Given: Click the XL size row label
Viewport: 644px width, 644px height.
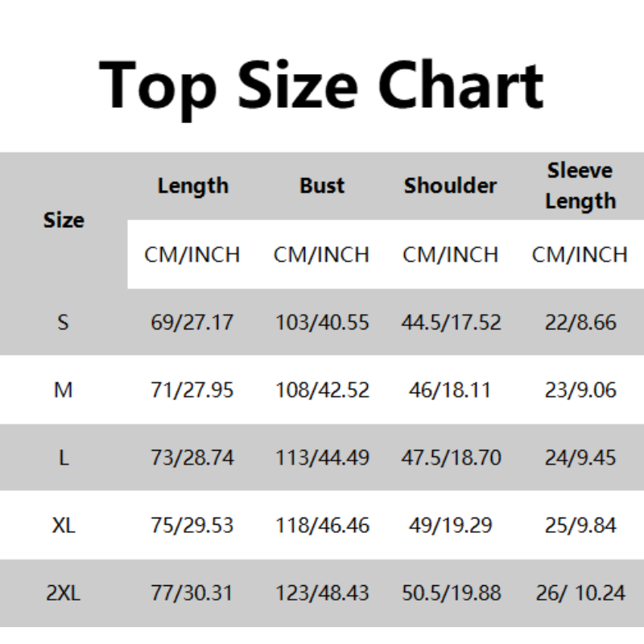Looking at the screenshot, I should click(64, 526).
